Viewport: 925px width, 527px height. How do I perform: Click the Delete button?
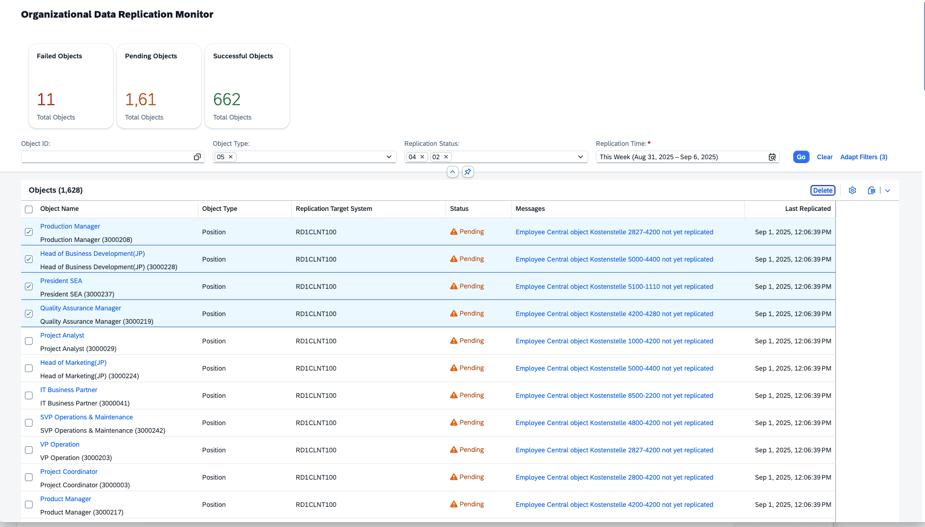click(x=822, y=191)
